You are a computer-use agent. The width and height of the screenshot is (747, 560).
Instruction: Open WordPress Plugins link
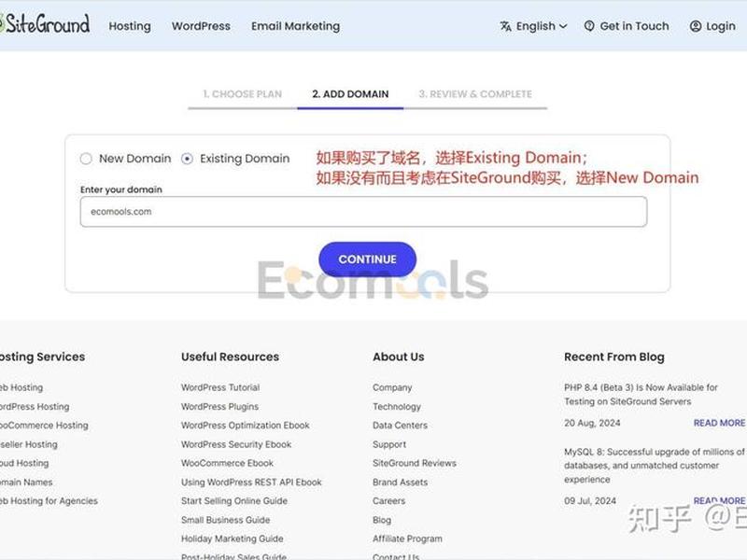[219, 407]
